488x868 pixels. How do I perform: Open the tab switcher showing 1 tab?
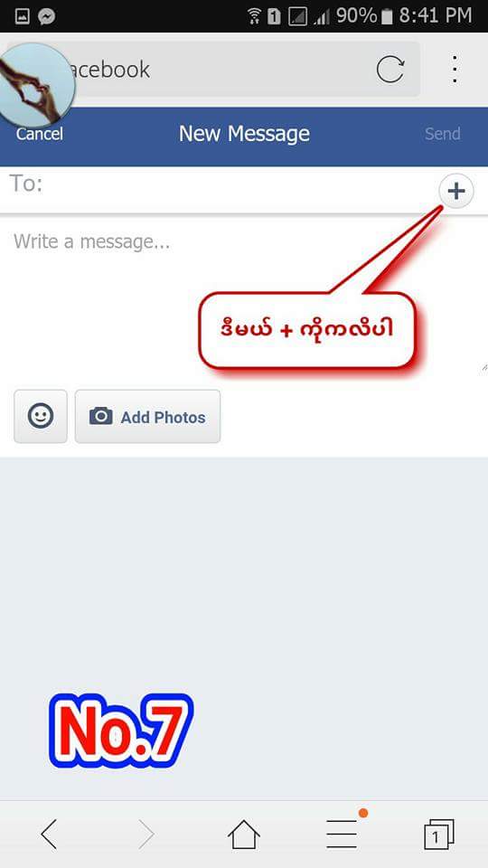point(439,835)
